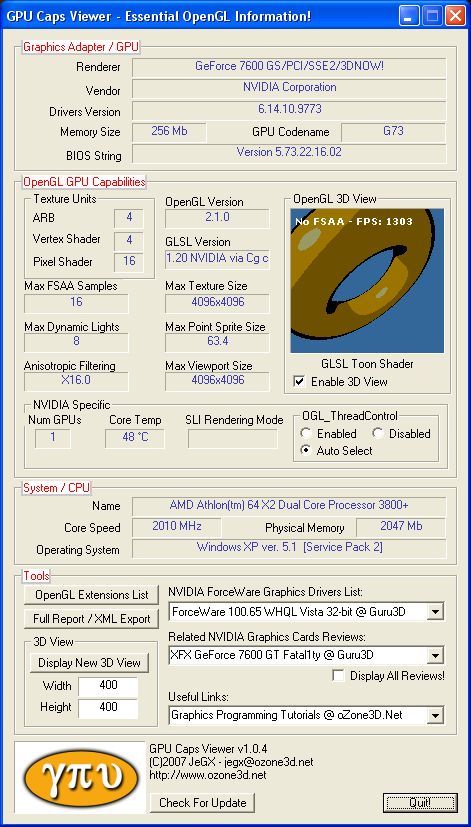
Task: Click the Max Viewport Size 4096x4096 field
Action: click(x=217, y=381)
